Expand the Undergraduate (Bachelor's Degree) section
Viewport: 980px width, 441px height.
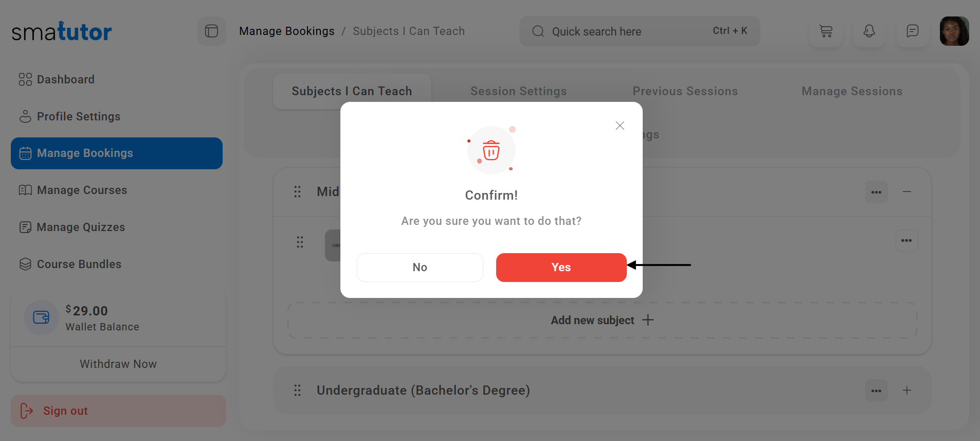point(907,391)
